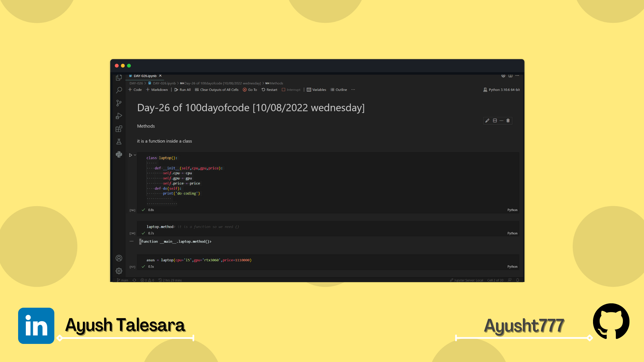Open the Explorer view in sidebar
644x362 pixels.
(119, 78)
